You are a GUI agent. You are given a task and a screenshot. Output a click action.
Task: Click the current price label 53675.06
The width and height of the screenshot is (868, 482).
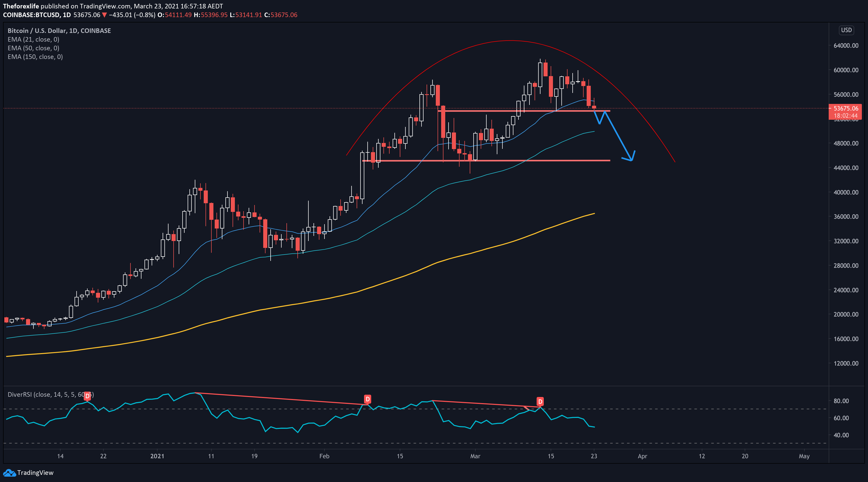tap(846, 109)
